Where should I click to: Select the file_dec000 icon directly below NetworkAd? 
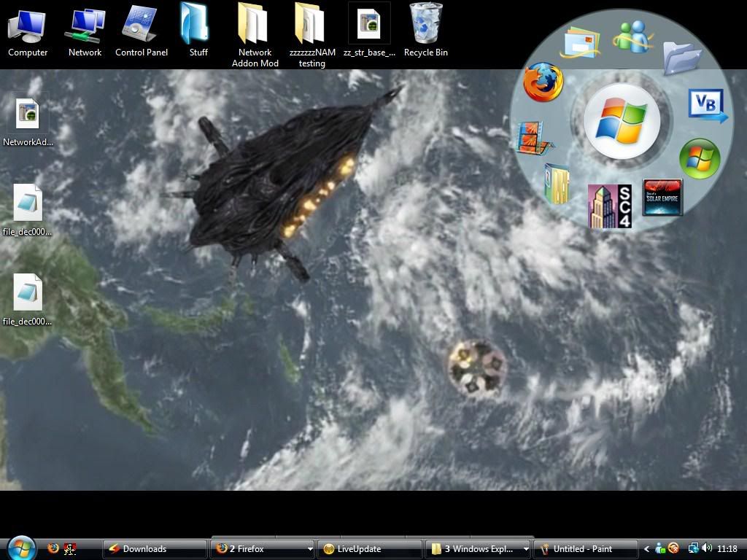click(x=28, y=211)
